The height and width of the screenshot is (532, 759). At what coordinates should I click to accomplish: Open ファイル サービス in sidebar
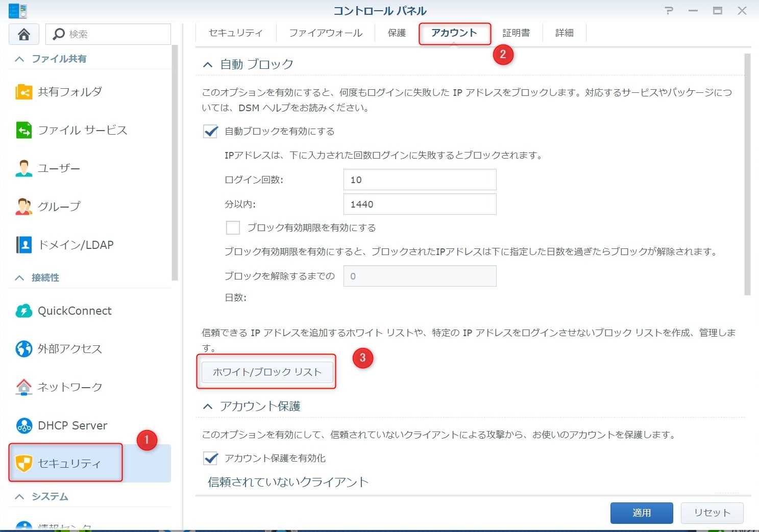(82, 130)
